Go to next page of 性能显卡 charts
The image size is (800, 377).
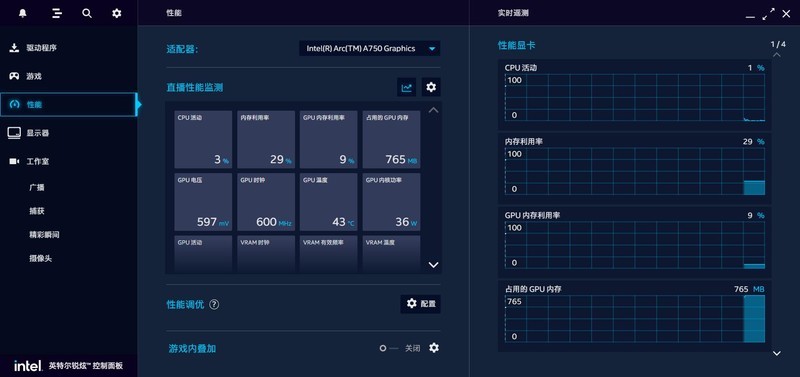[777, 353]
